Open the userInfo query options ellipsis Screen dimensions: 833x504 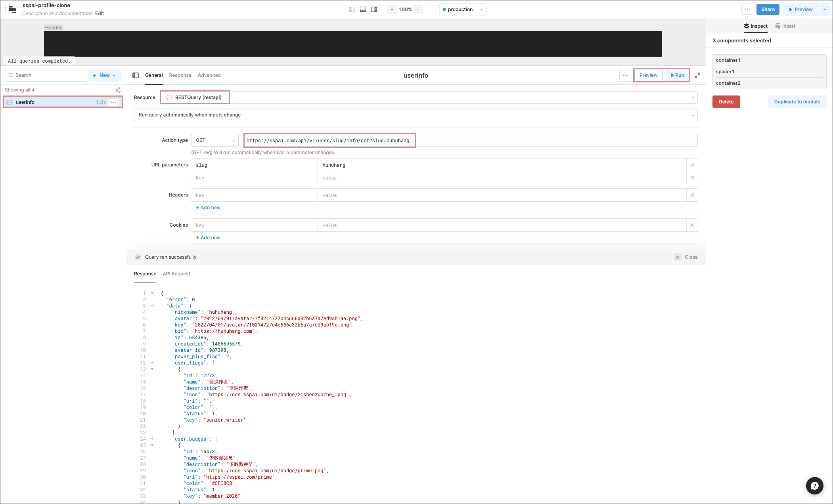[x=113, y=102]
